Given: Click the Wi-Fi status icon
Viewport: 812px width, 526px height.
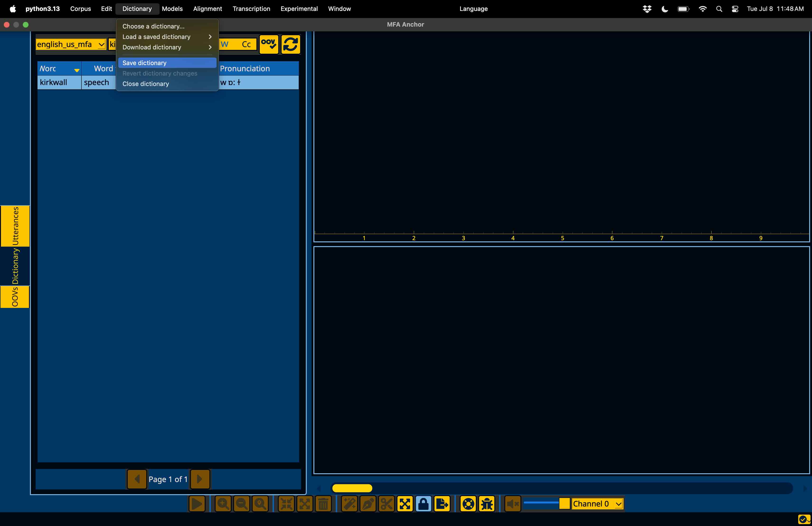Looking at the screenshot, I should tap(703, 9).
